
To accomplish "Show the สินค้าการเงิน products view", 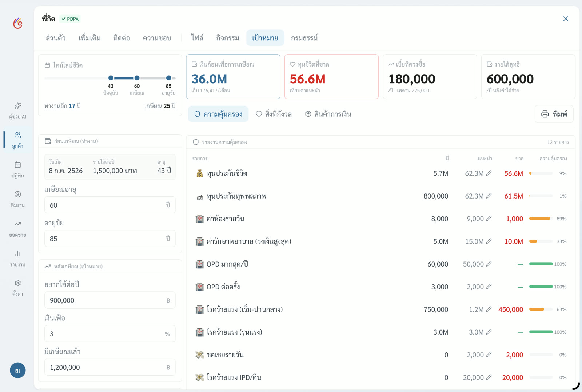I will click(x=328, y=114).
